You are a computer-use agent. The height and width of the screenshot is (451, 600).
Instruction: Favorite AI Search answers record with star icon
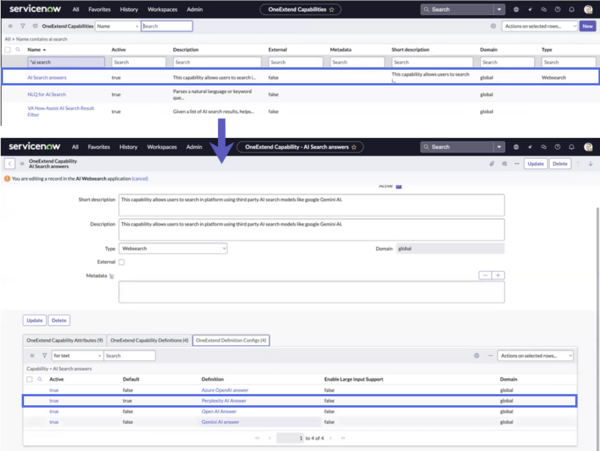pyautogui.click(x=354, y=147)
